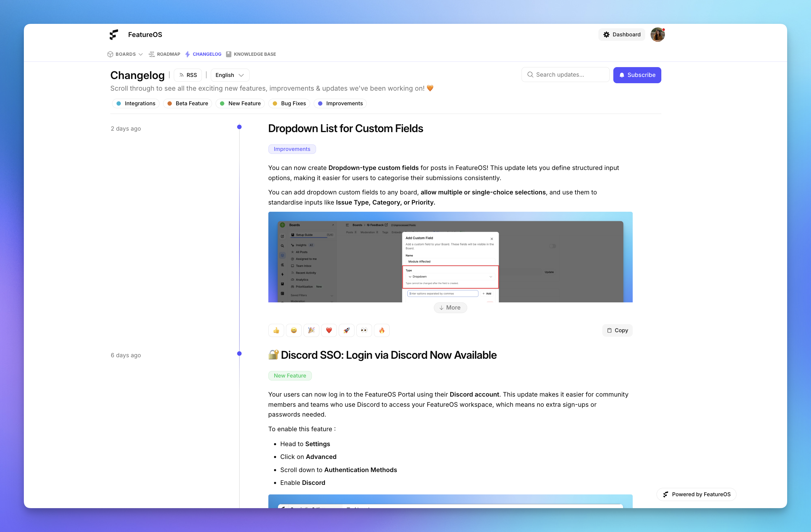This screenshot has width=811, height=532.
Task: React with the rocket emoji
Action: pyautogui.click(x=346, y=330)
